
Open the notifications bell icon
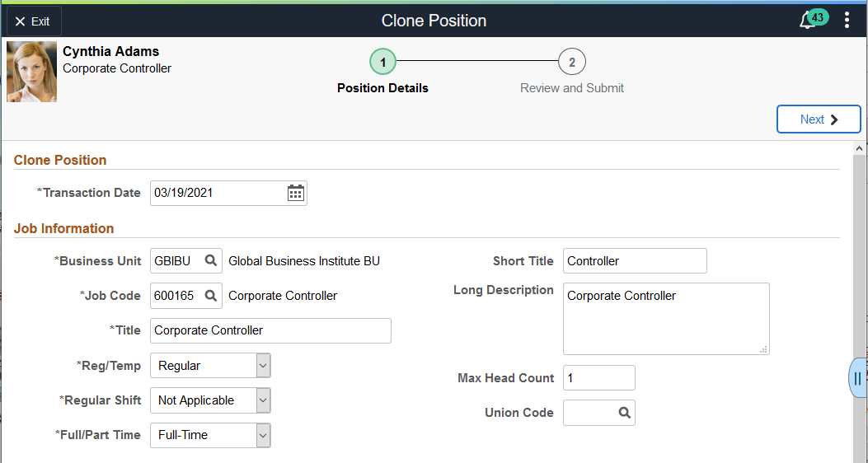(x=808, y=21)
